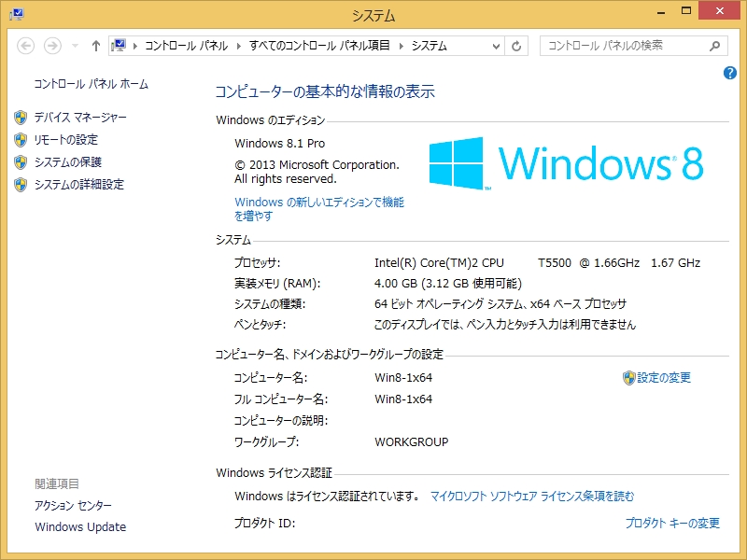Image resolution: width=747 pixels, height=560 pixels.
Task: Click the system icon in title bar
Action: tap(17, 14)
